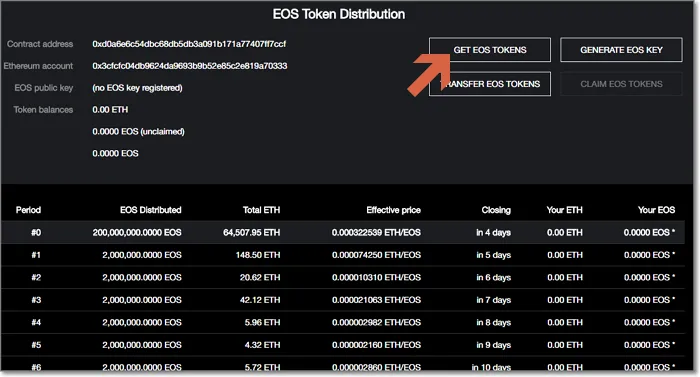Click the 0.00 ETH token balance
This screenshot has height=377, width=700.
coord(110,109)
